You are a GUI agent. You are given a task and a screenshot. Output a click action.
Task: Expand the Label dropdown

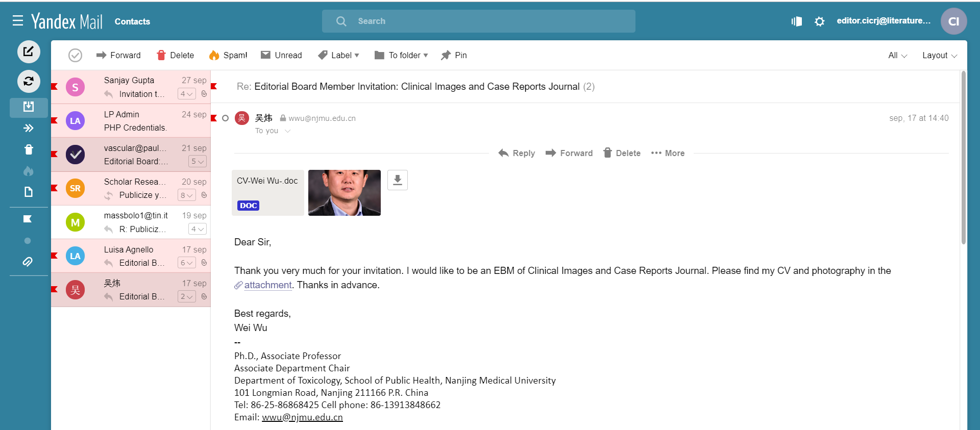339,55
